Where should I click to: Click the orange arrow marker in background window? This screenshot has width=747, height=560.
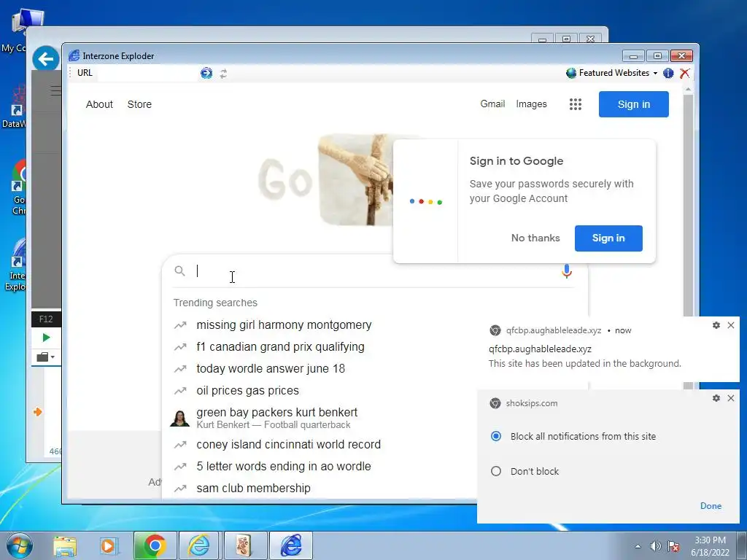pos(38,412)
